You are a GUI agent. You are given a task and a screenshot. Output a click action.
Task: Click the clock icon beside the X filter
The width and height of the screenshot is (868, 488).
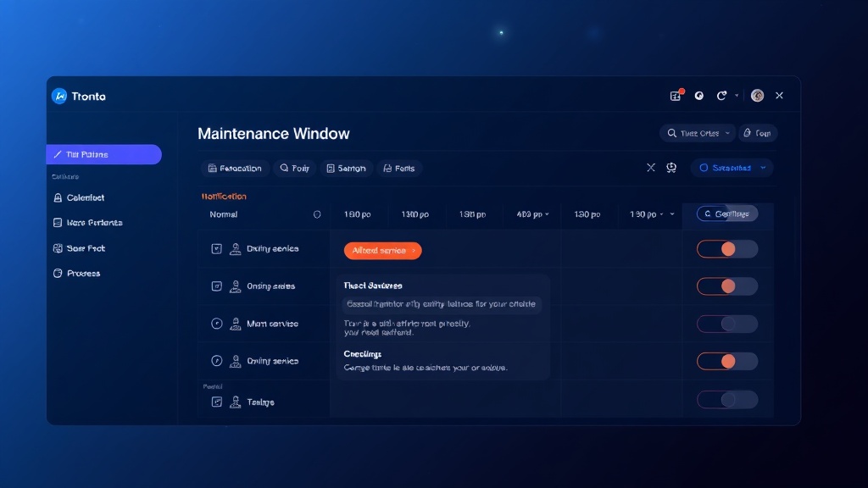pos(670,168)
